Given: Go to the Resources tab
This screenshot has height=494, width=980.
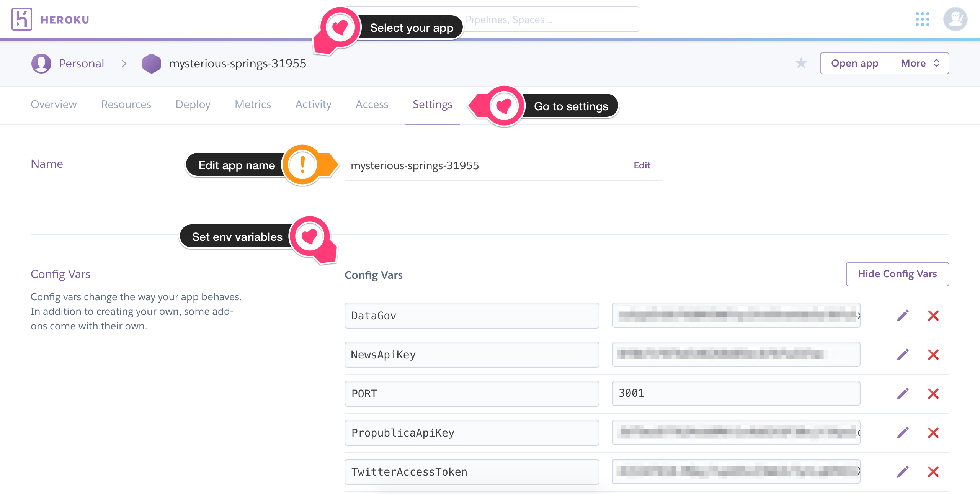Looking at the screenshot, I should 126,105.
